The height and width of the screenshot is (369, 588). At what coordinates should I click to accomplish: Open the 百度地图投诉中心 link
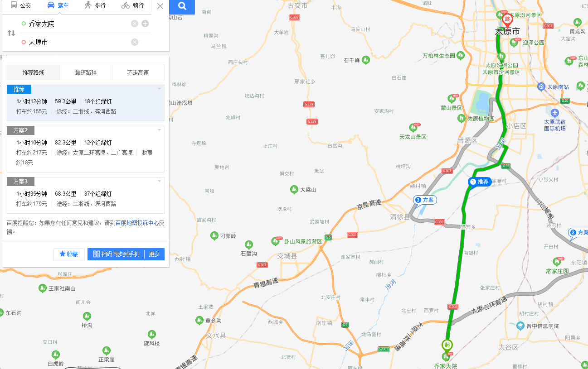tap(137, 223)
